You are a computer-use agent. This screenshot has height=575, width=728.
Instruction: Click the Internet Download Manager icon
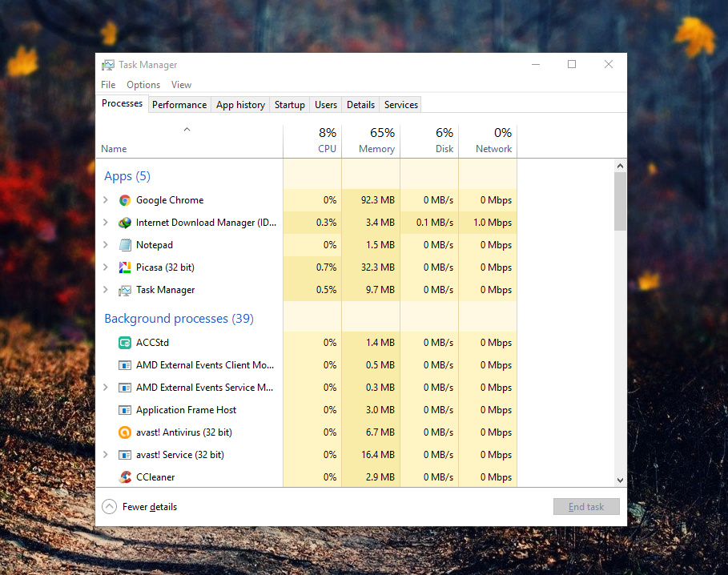[124, 223]
